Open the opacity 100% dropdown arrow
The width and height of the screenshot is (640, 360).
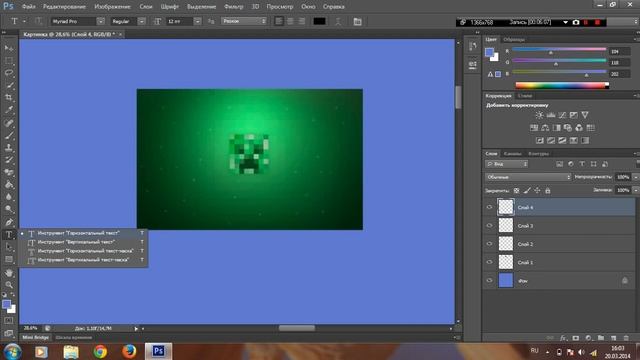click(x=636, y=177)
